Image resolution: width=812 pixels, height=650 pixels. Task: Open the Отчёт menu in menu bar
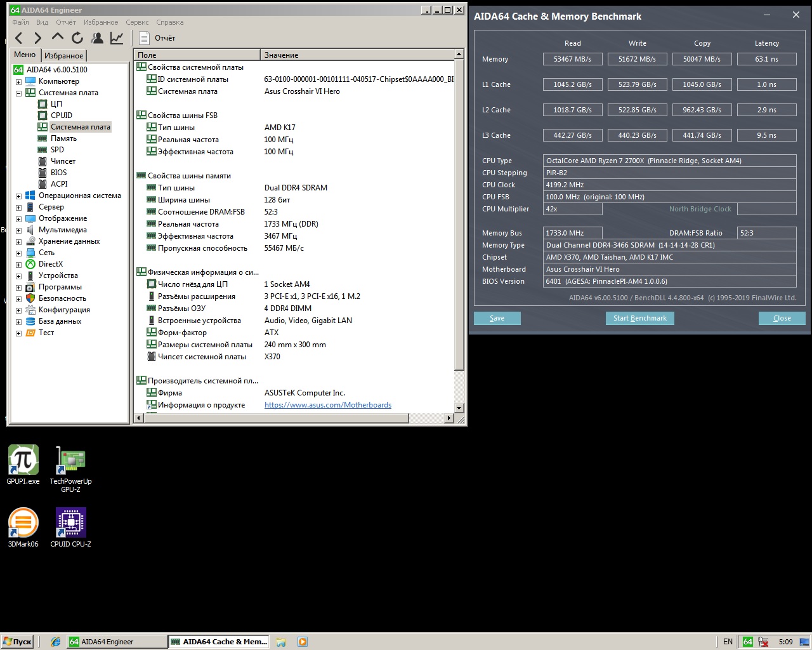(x=65, y=22)
